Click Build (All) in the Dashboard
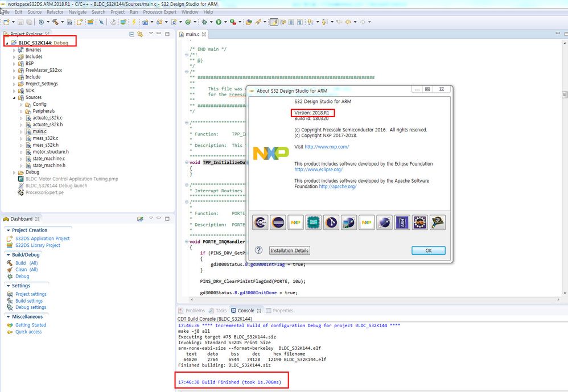 point(26,263)
